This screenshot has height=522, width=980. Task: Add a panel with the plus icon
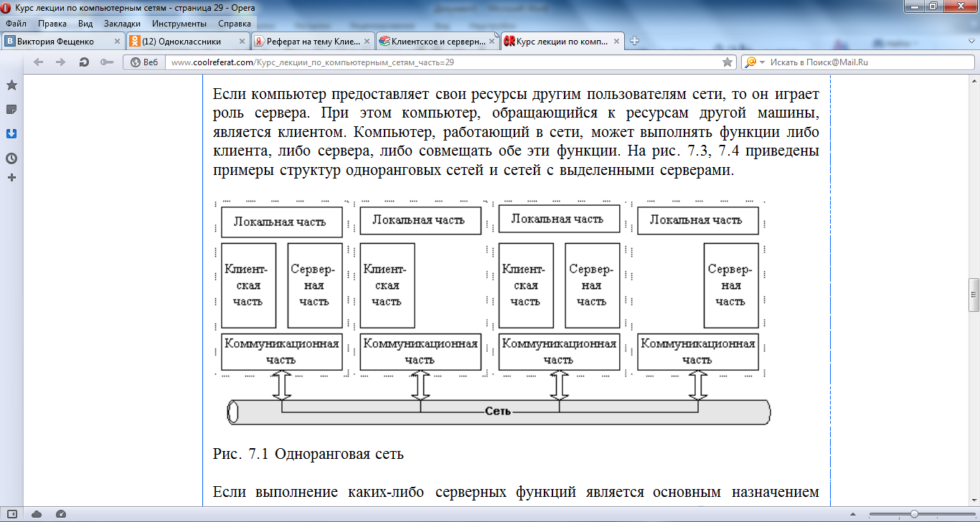(11, 177)
